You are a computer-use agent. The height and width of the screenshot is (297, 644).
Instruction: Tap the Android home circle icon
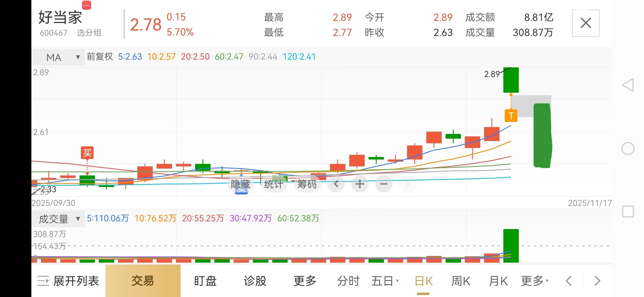(x=628, y=148)
